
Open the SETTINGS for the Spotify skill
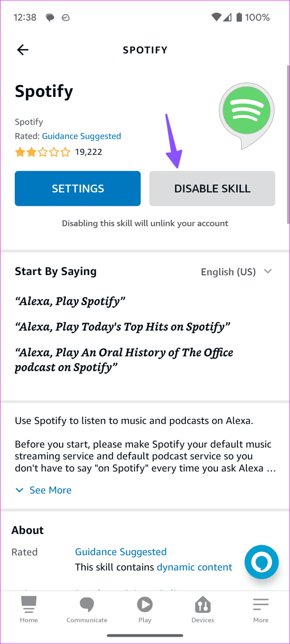point(77,188)
